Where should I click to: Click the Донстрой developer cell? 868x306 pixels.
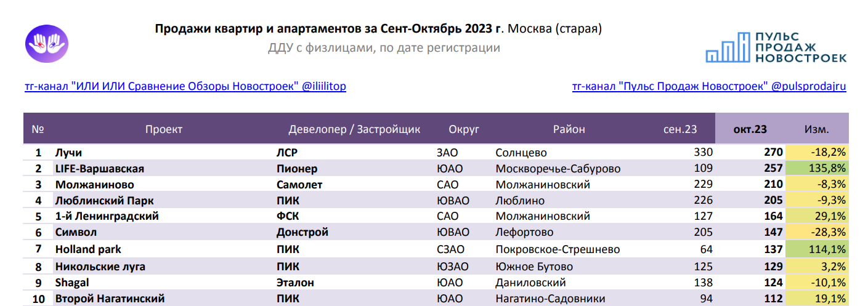click(x=302, y=232)
